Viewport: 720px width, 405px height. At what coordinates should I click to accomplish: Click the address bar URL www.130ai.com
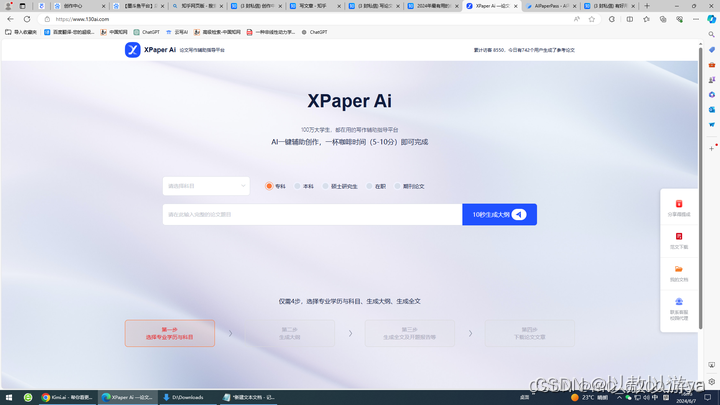(x=82, y=19)
